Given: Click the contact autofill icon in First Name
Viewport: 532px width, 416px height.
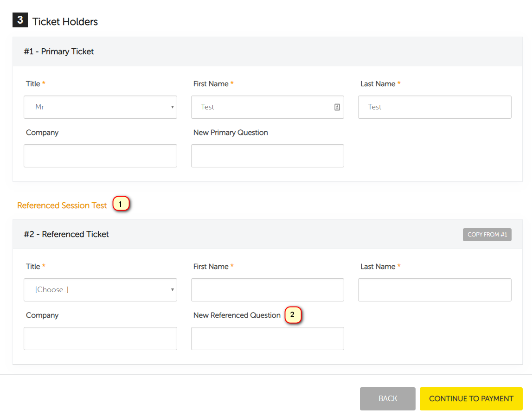Looking at the screenshot, I should 337,107.
